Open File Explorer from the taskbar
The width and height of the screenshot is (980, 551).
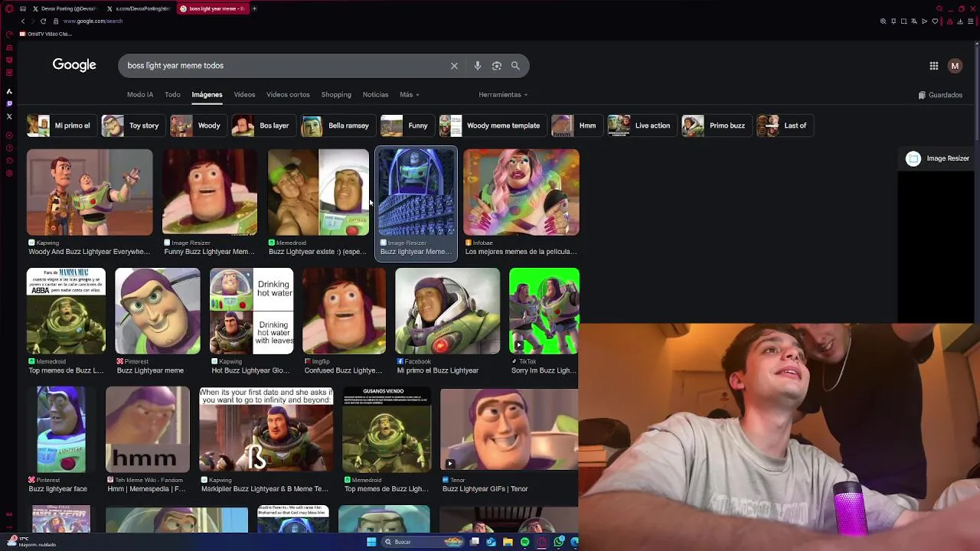coord(508,542)
